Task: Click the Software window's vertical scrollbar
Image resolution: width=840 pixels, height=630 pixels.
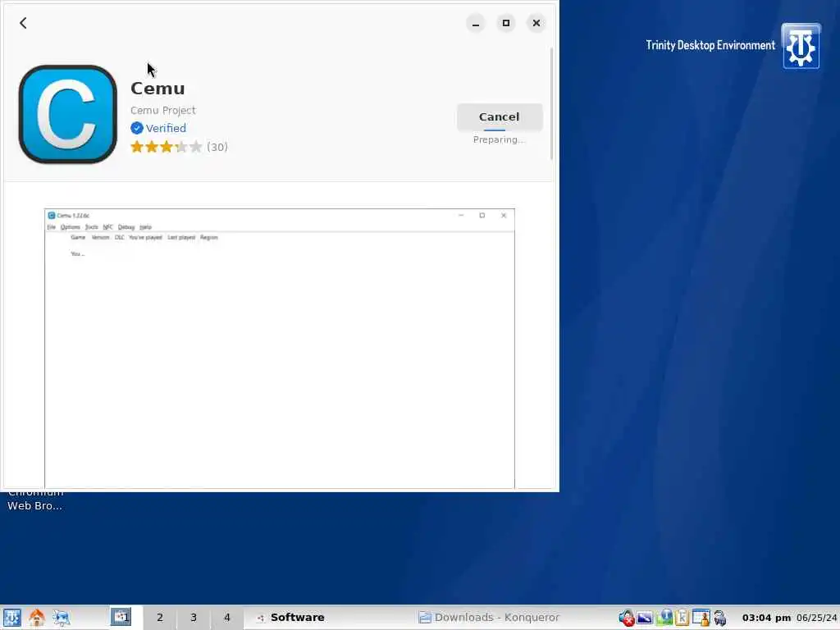Action: (552, 103)
